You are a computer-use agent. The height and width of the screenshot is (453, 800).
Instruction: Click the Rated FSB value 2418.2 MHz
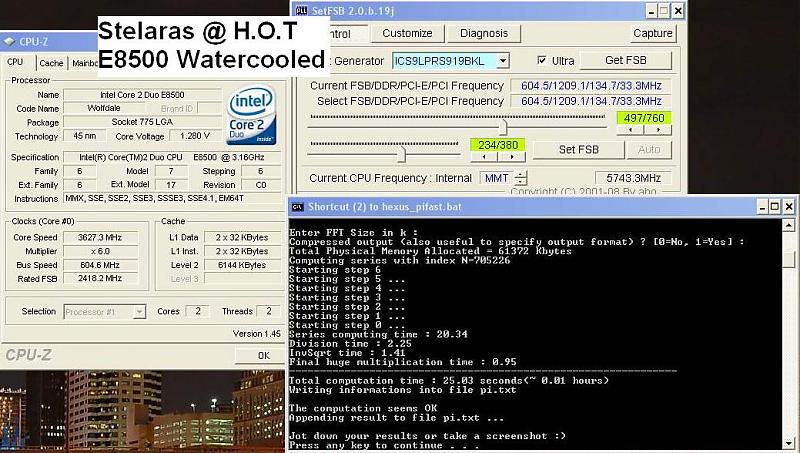tap(100, 279)
